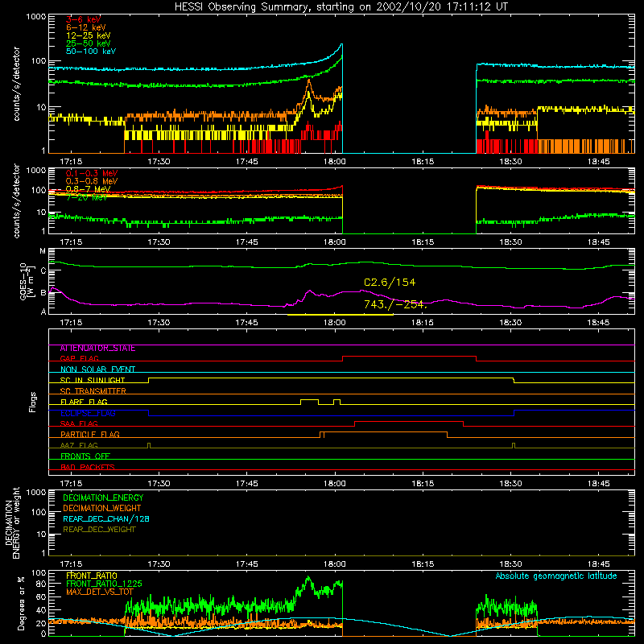The height and width of the screenshot is (644, 644).
Task: Click the raised SAA_FLAG segment
Action: point(409,421)
